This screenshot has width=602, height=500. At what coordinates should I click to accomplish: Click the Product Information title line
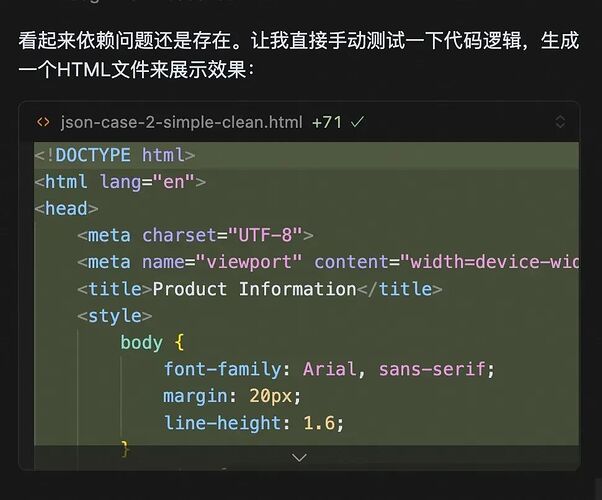260,289
